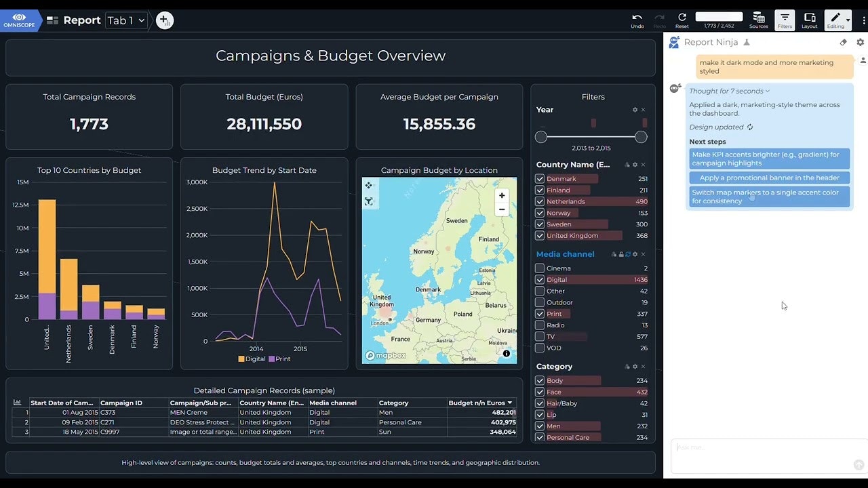Sort by Budget n/n Euros column arrow
The height and width of the screenshot is (488, 868).
(x=510, y=403)
